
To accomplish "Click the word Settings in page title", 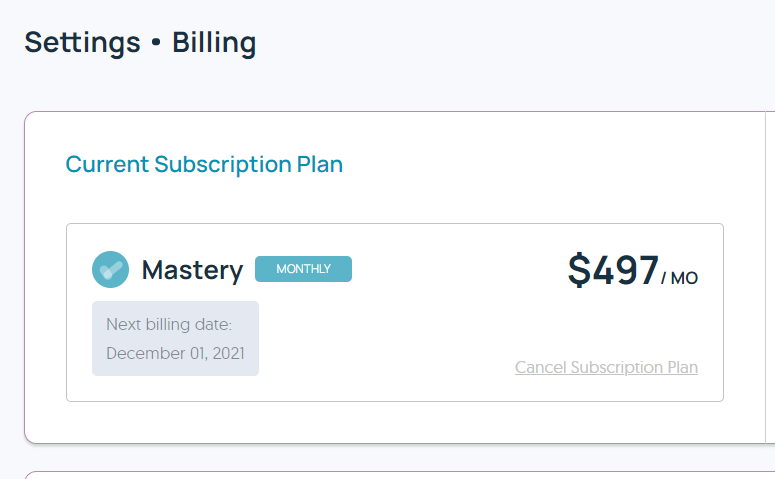I will click(82, 43).
